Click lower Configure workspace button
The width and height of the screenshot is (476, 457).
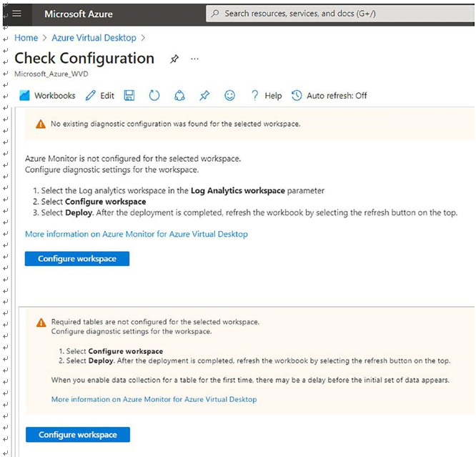78,435
